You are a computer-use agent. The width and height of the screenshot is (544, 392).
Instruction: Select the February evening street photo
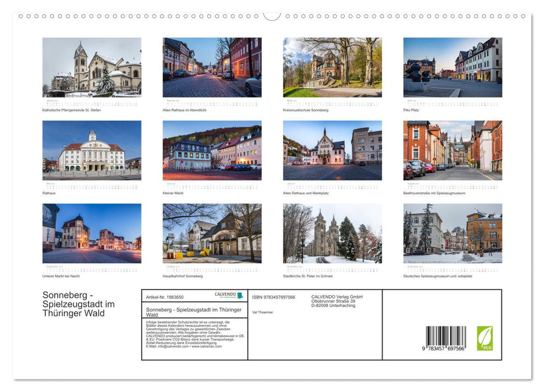tap(212, 67)
